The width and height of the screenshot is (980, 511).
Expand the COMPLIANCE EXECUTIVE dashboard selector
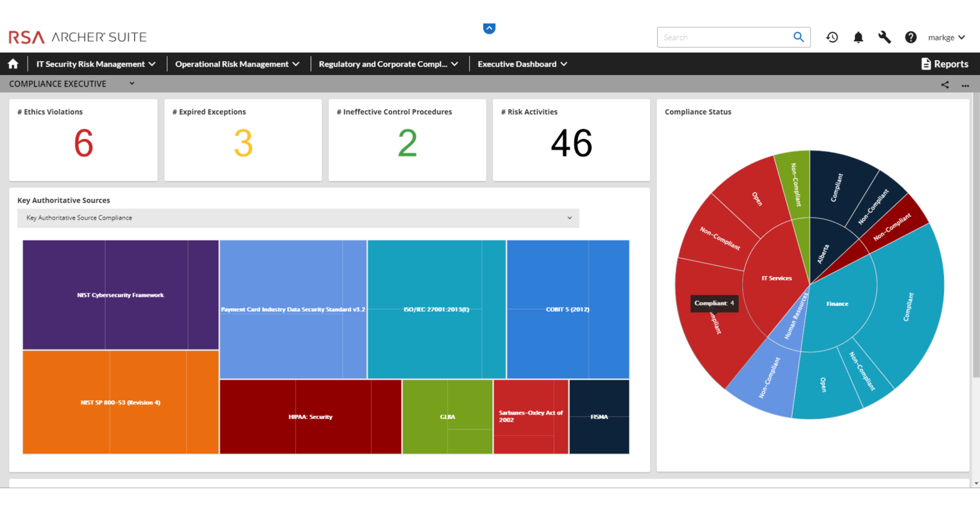click(131, 84)
